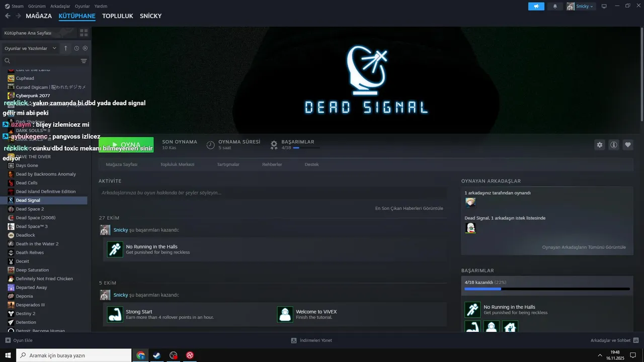Open the SNİCKY profile tab
Screen dimensions: 644x362
151,16
